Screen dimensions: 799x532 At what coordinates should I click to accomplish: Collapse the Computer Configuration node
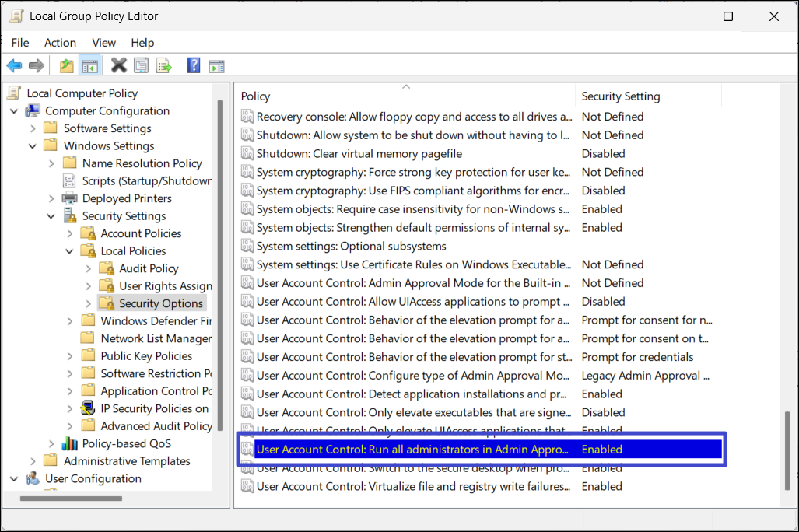point(14,111)
